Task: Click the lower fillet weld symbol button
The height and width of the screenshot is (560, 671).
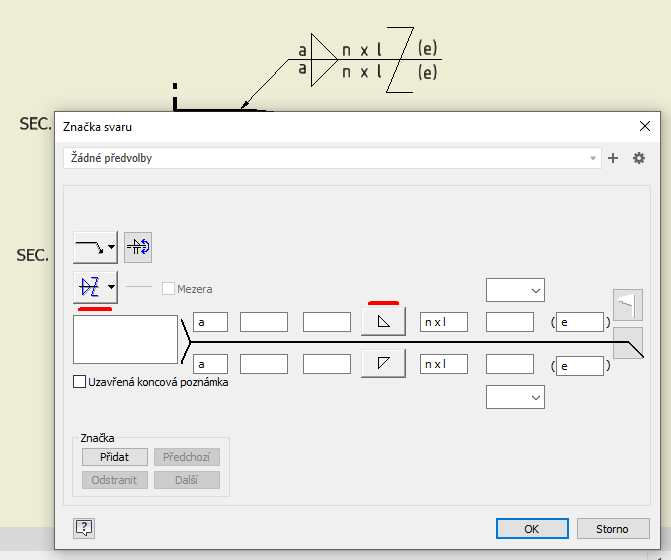Action: tap(383, 364)
